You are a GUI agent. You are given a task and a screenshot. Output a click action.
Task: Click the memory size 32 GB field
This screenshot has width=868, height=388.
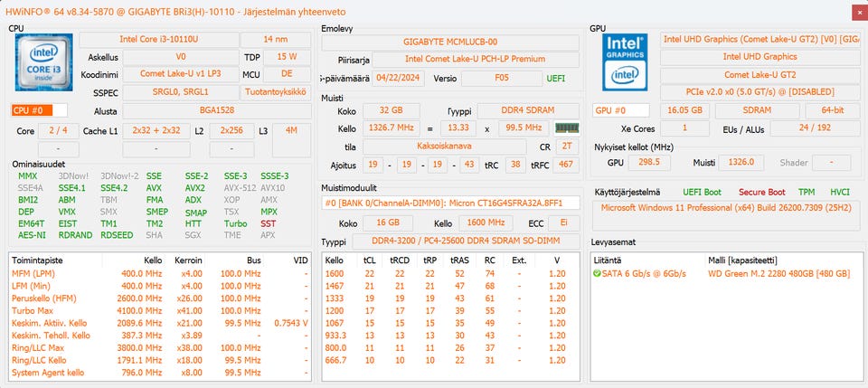click(391, 110)
